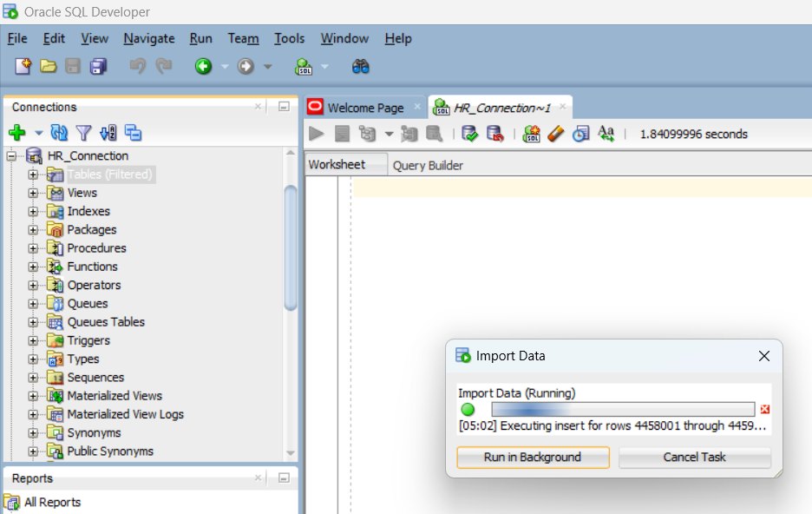Screen dimensions: 812x514
Task: Open the Navigate menu
Action: tap(149, 38)
